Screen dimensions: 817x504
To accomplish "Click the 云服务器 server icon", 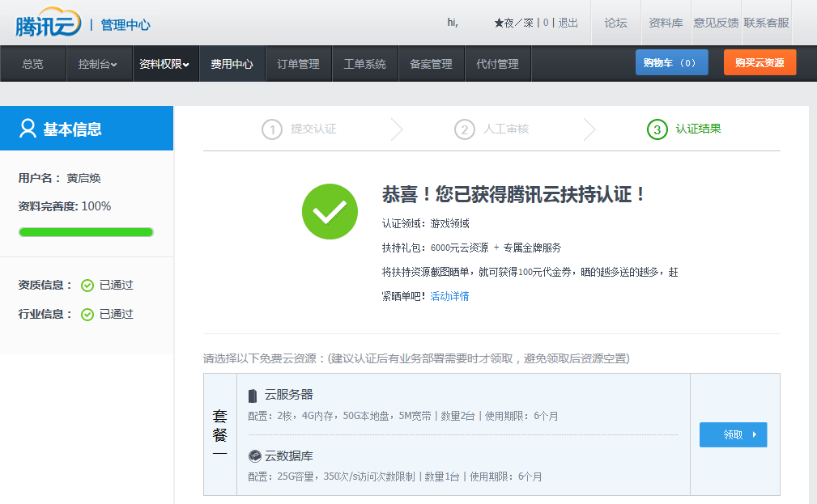I will coord(253,396).
